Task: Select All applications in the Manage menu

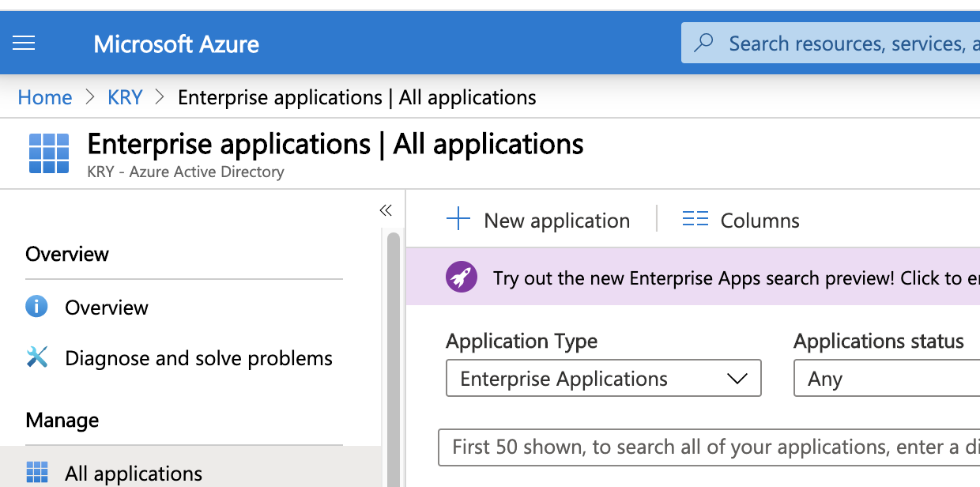Action: coord(134,474)
